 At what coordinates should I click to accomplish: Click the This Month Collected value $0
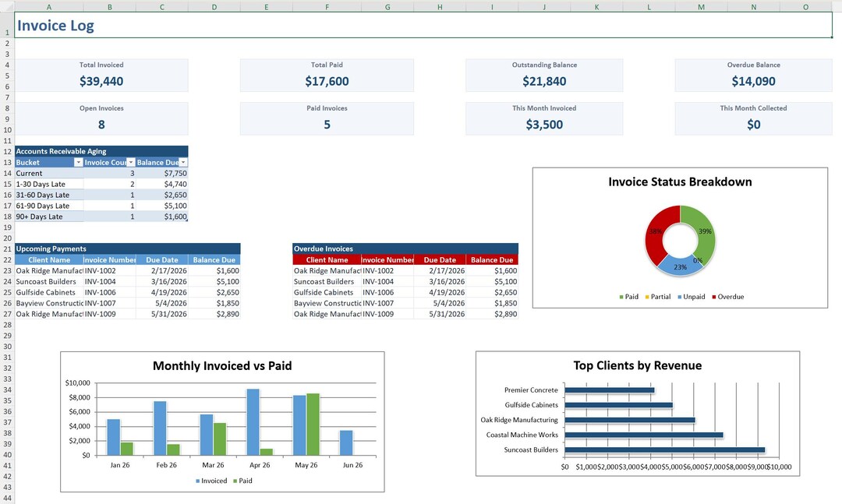coord(753,125)
